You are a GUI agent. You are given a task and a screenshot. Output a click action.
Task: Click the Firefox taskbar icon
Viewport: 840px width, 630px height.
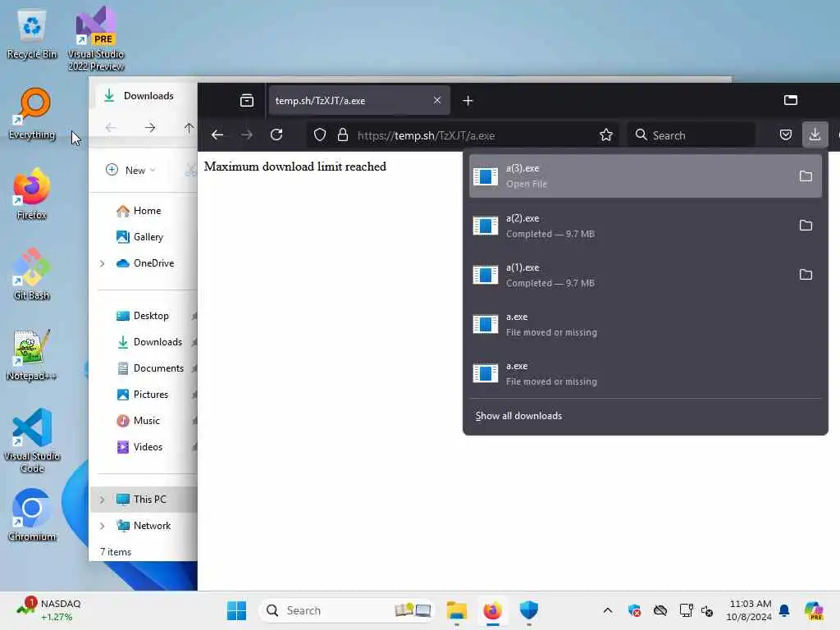(492, 610)
